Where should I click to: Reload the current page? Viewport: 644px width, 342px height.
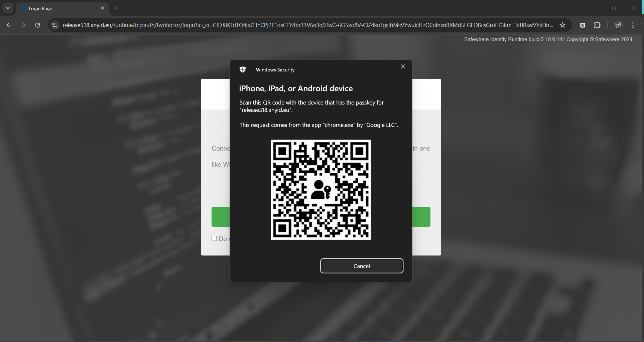[38, 25]
